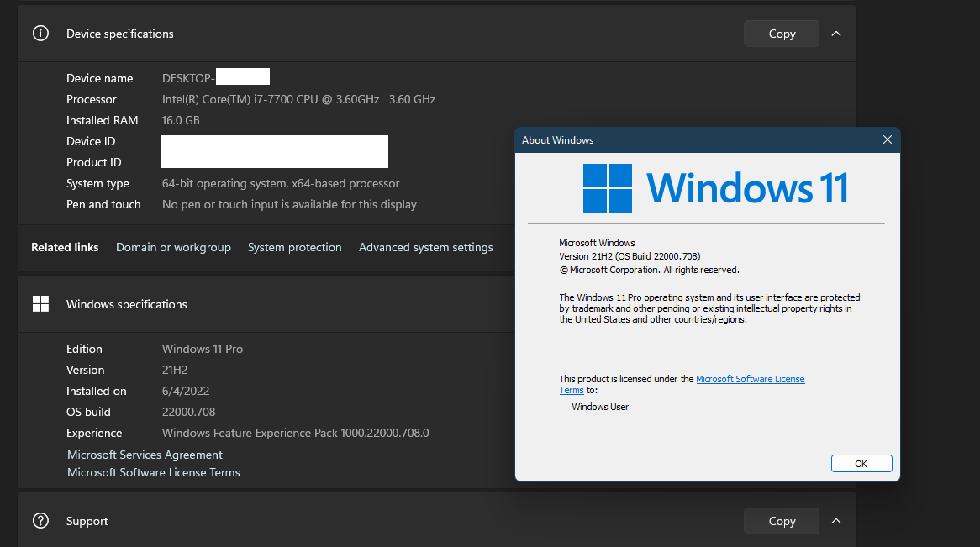Select the processor value Intel Core i7-7700
The height and width of the screenshot is (547, 980).
(x=298, y=99)
